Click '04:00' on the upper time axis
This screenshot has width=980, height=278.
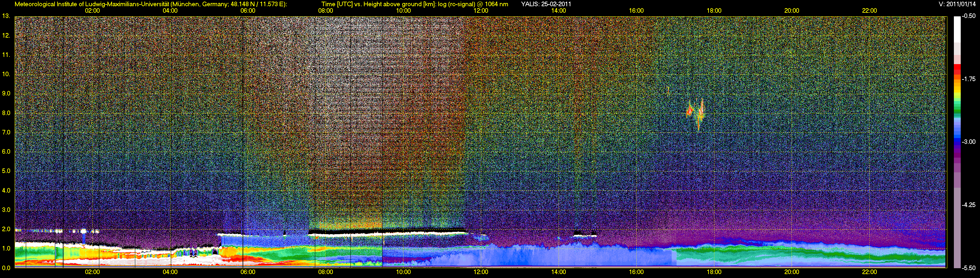pos(170,11)
